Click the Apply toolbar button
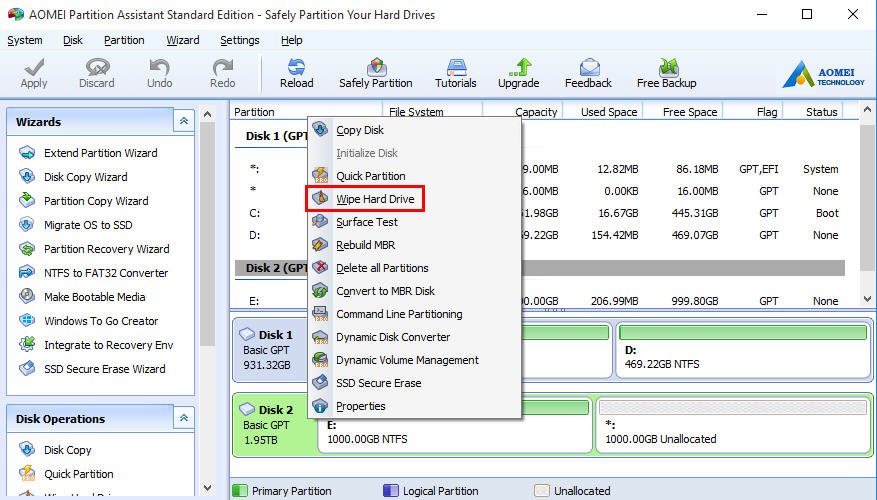 34,73
